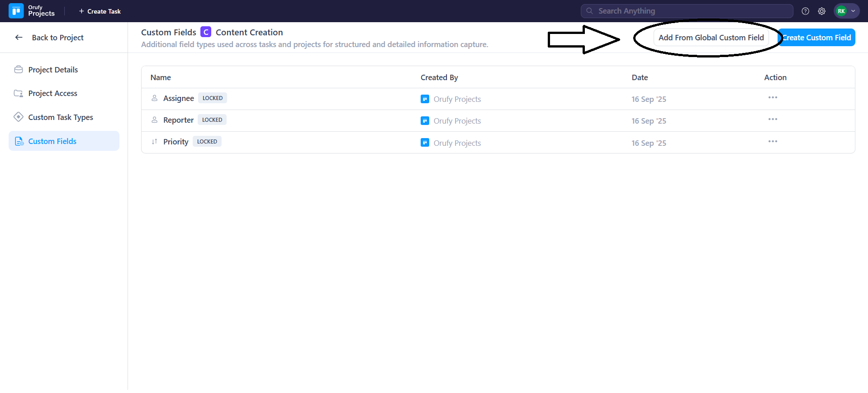Select Custom Fields in sidebar
This screenshot has height=393, width=868.
click(x=52, y=141)
